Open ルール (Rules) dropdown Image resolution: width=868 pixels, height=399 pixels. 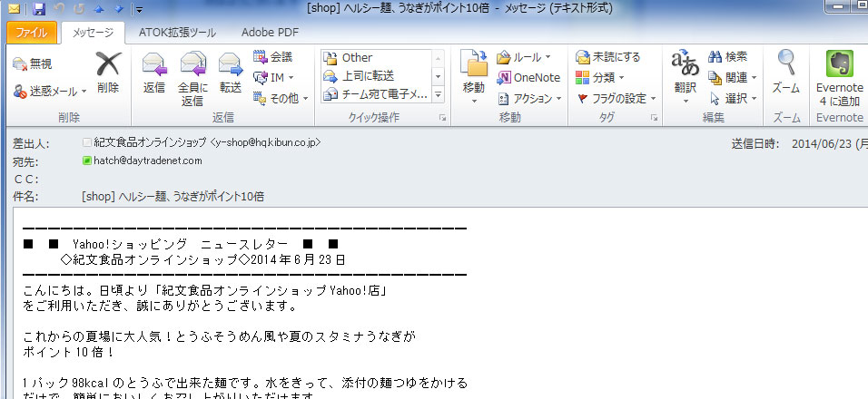tap(524, 57)
